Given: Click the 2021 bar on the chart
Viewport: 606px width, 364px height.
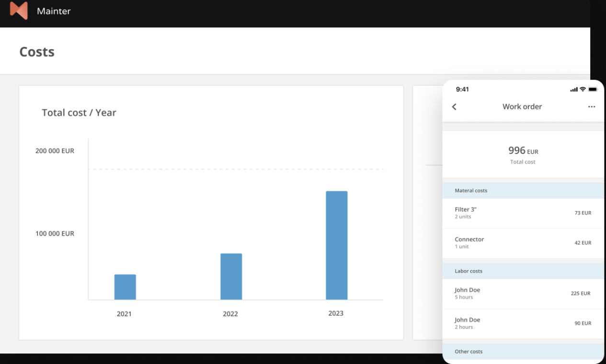Looking at the screenshot, I should (x=125, y=286).
